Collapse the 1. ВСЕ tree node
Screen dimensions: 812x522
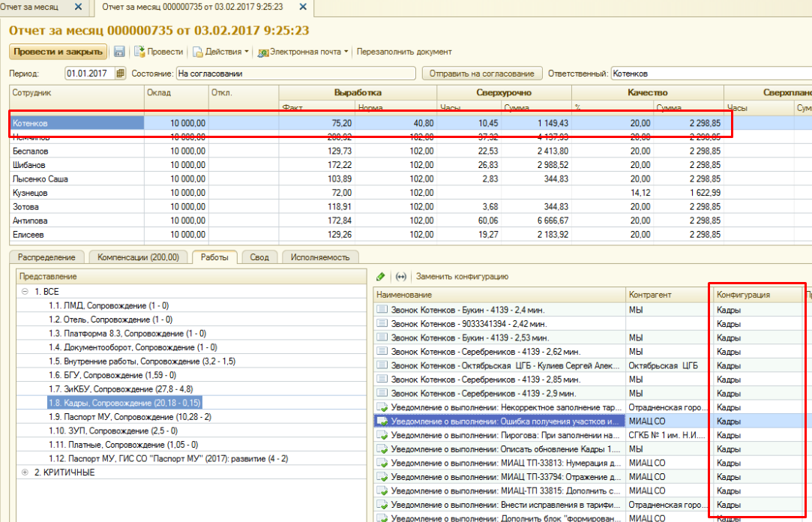25,291
